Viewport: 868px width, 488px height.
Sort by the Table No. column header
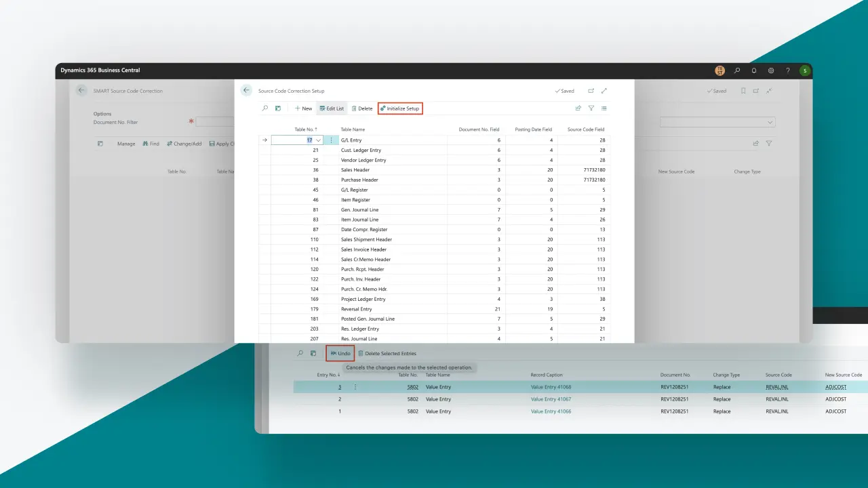pyautogui.click(x=305, y=129)
